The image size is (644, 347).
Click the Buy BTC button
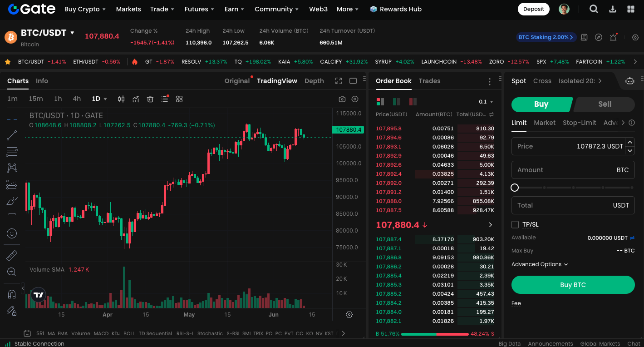[x=573, y=285]
